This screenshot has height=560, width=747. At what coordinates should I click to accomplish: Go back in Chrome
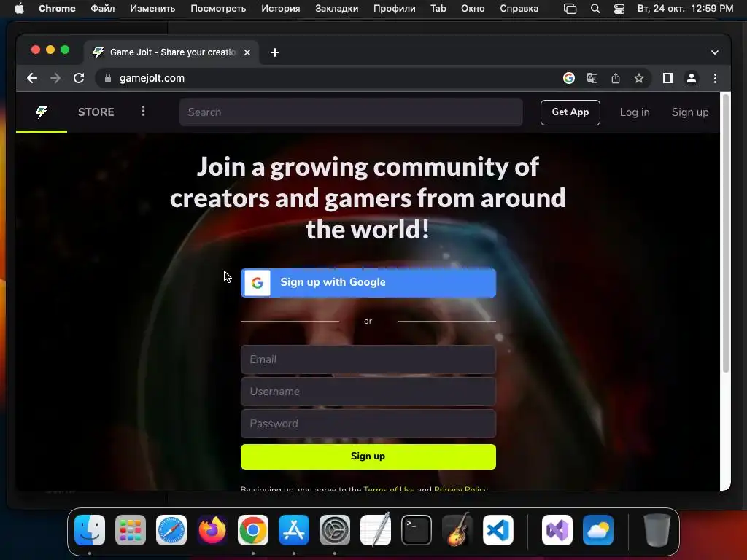(x=32, y=78)
